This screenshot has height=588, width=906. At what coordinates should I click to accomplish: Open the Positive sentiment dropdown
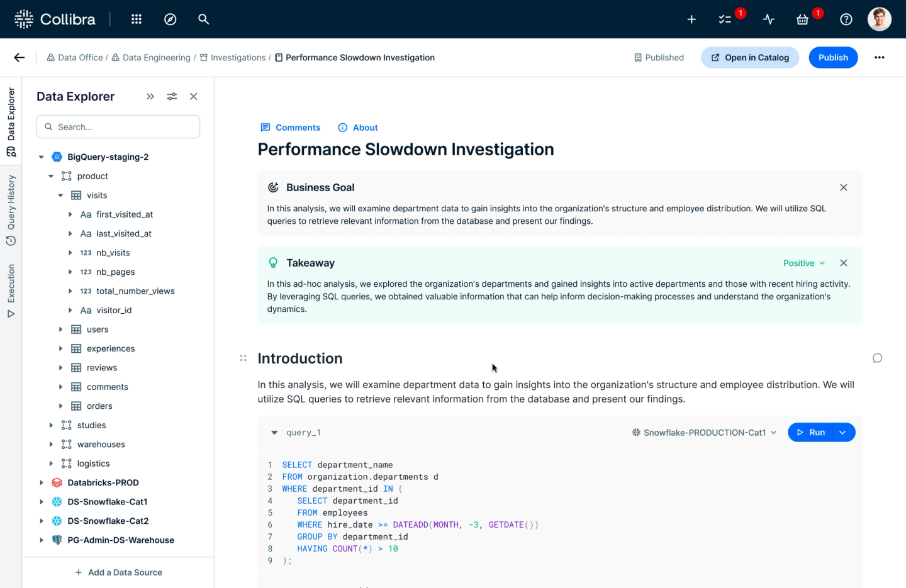(803, 263)
